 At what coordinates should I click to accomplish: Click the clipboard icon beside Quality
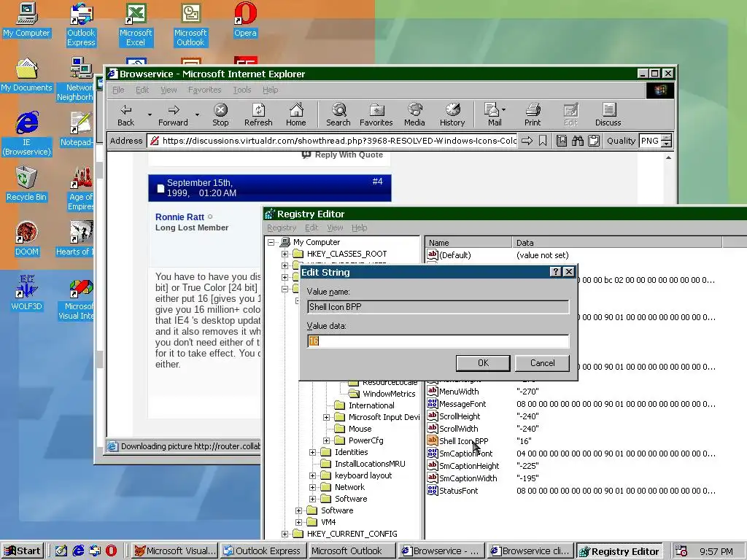coord(594,141)
